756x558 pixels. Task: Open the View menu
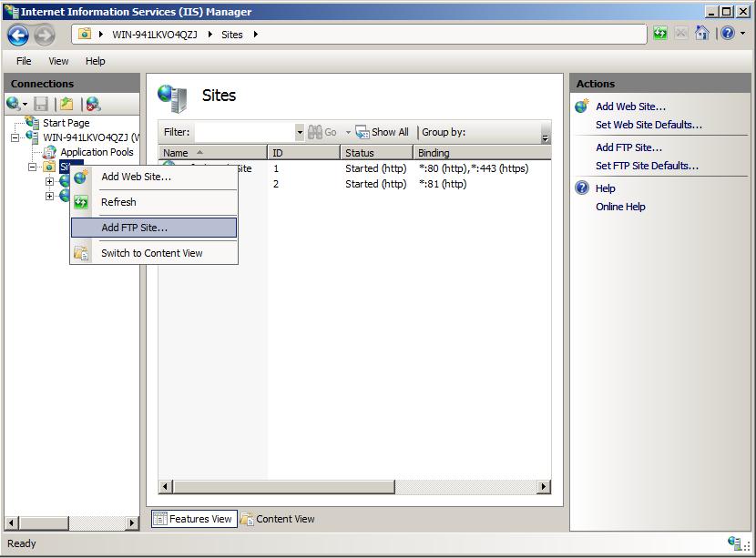click(x=58, y=61)
